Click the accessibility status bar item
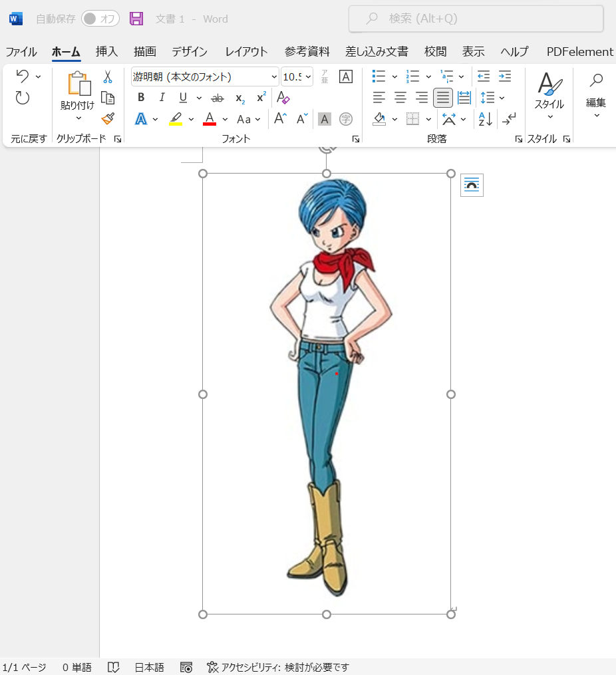Image resolution: width=616 pixels, height=675 pixels. 277,667
